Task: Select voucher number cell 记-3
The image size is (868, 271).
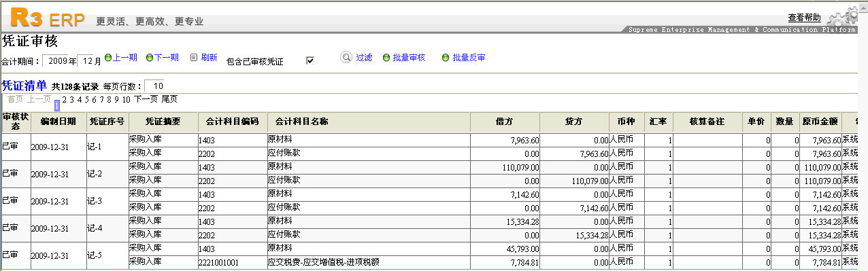Action: 107,201
